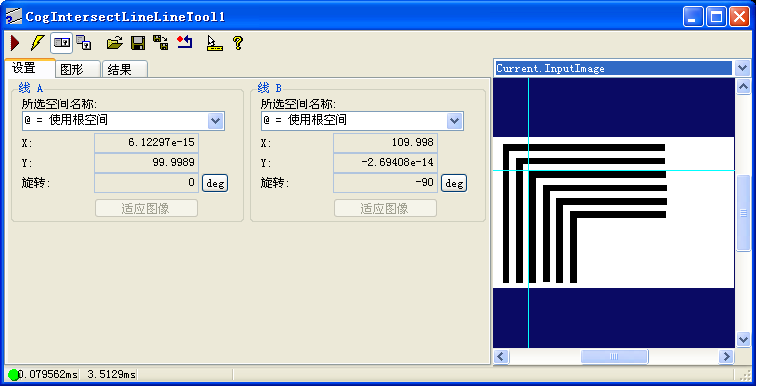Viewport: 760px width, 392px height.
Task: Click the lightning bolt electric mode icon
Action: pyautogui.click(x=37, y=43)
